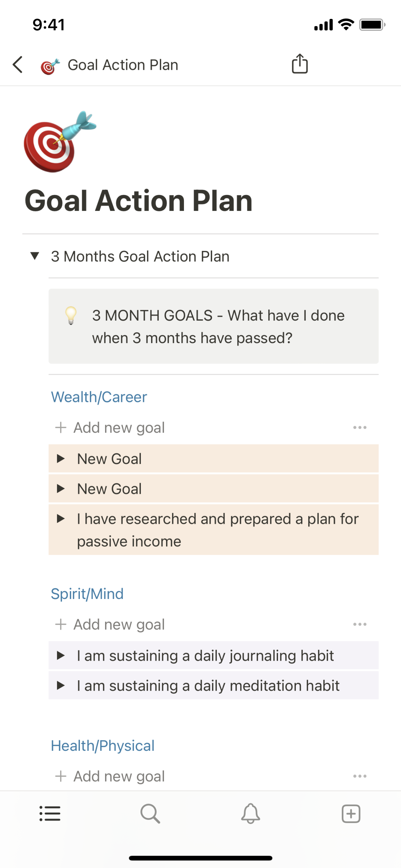
Task: Open Health/Physical three-dot options
Action: pos(360,776)
